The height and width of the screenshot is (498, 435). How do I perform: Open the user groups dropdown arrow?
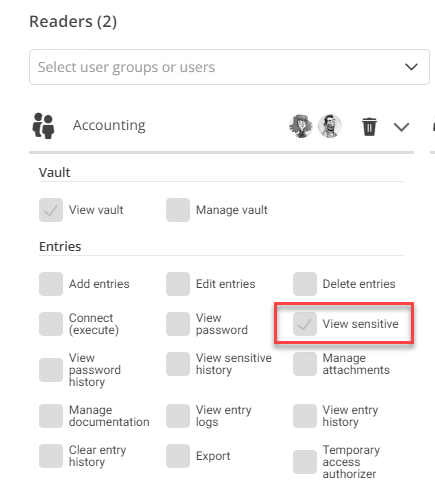point(411,67)
